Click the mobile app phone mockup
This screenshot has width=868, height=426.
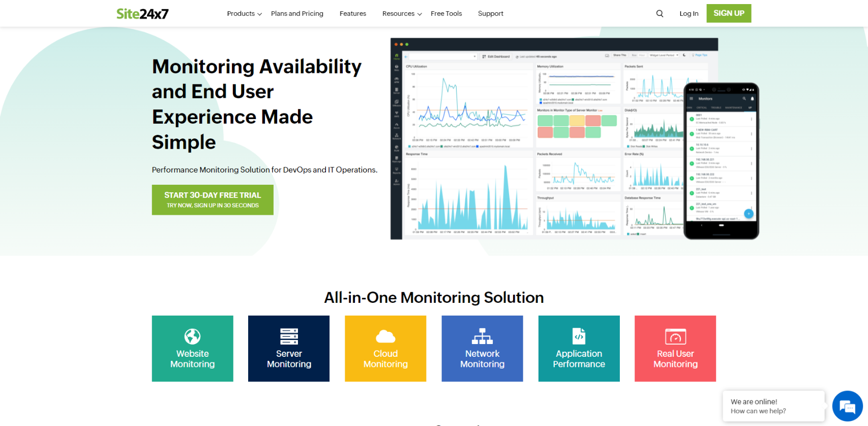pyautogui.click(x=721, y=161)
